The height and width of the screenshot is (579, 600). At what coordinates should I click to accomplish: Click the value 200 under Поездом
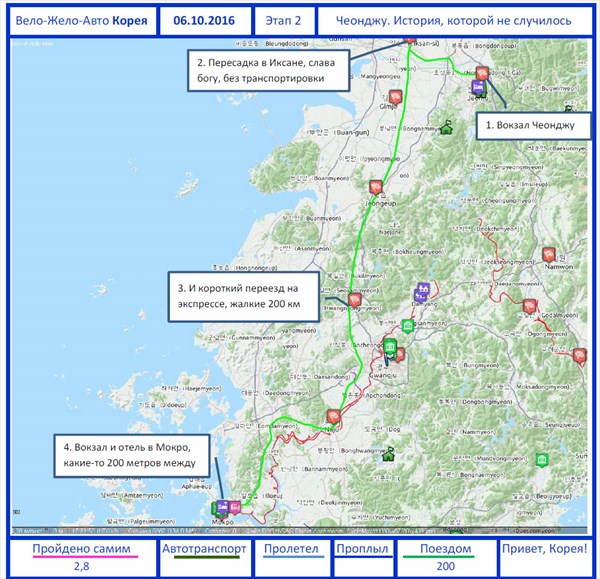pos(445,566)
